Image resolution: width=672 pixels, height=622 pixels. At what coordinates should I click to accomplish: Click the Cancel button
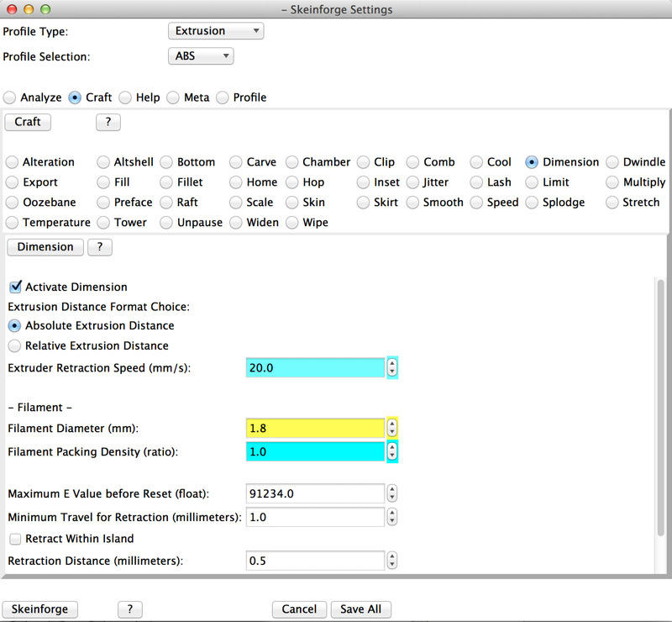299,609
